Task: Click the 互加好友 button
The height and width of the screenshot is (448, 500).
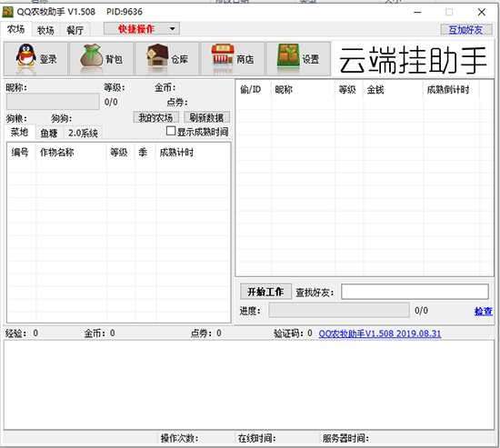Action: click(x=465, y=30)
